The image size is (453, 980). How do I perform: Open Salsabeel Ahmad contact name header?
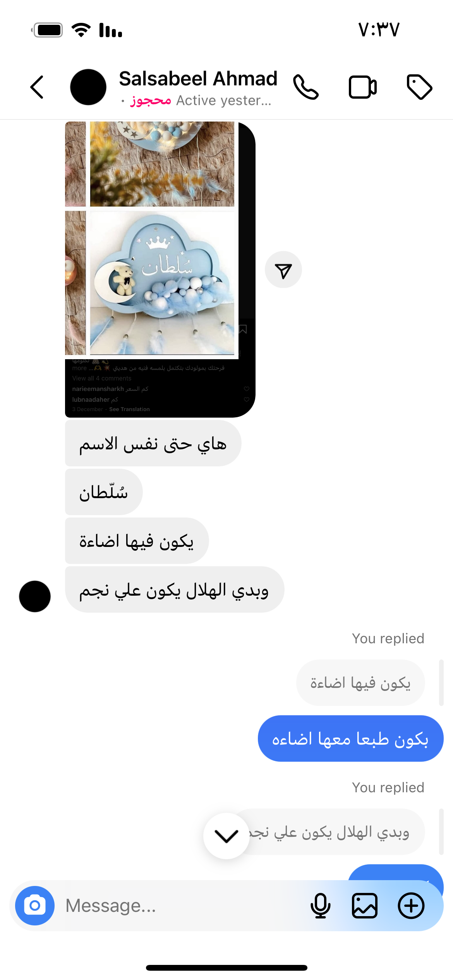pos(198,79)
